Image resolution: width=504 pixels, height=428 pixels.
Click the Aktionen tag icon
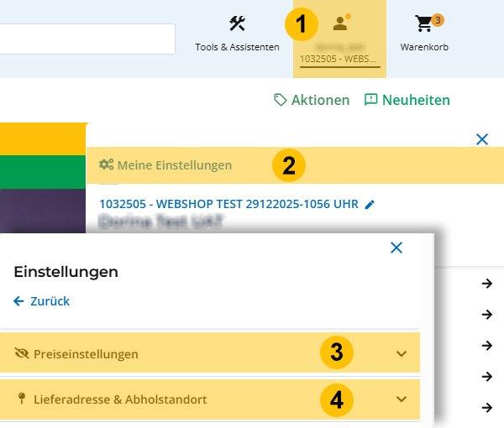(x=280, y=100)
